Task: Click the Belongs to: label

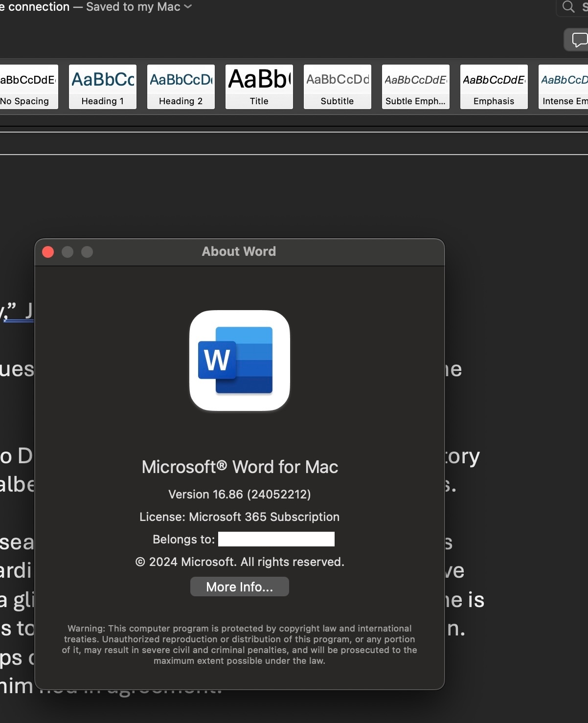Action: tap(184, 539)
